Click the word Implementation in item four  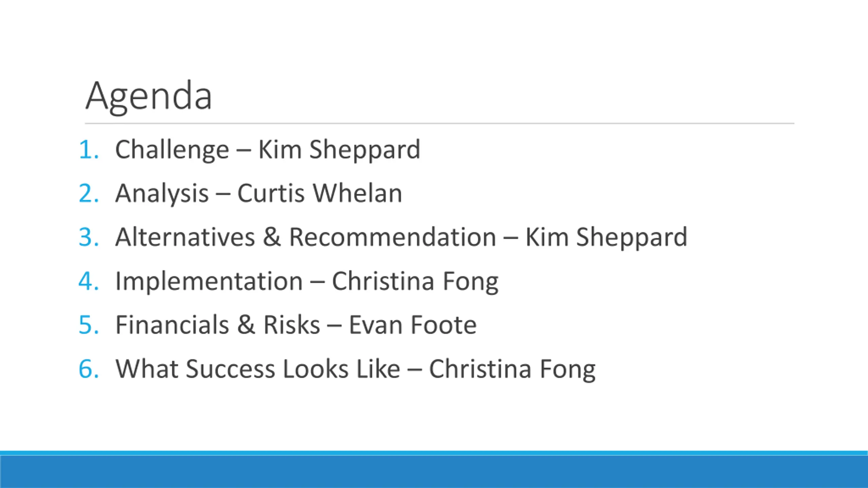click(209, 282)
